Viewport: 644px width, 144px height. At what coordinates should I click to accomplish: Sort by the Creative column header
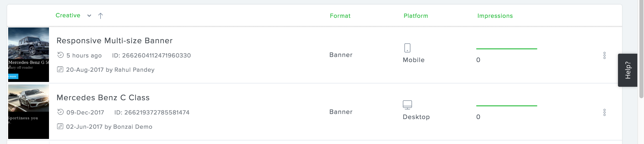[x=68, y=16]
